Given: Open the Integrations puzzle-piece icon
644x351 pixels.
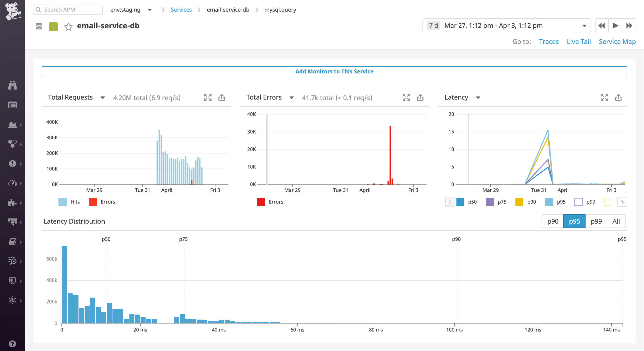Looking at the screenshot, I should tap(13, 202).
